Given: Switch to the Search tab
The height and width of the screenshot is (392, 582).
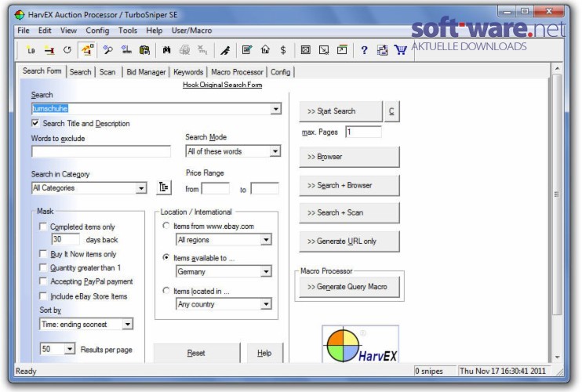Looking at the screenshot, I should click(x=80, y=72).
